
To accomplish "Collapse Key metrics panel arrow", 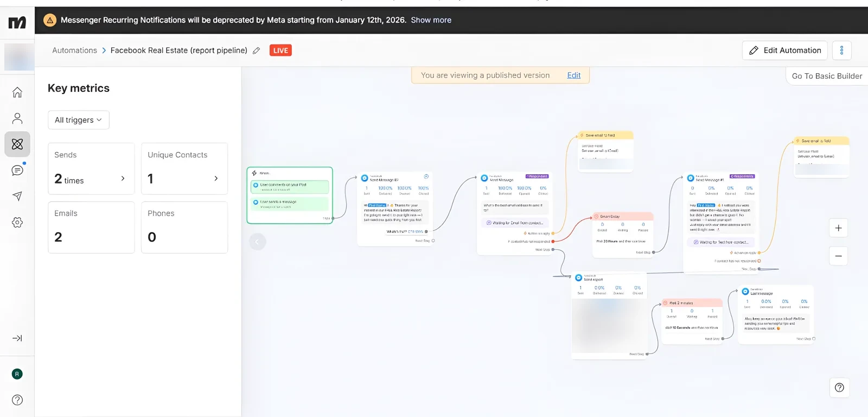I will pos(258,242).
